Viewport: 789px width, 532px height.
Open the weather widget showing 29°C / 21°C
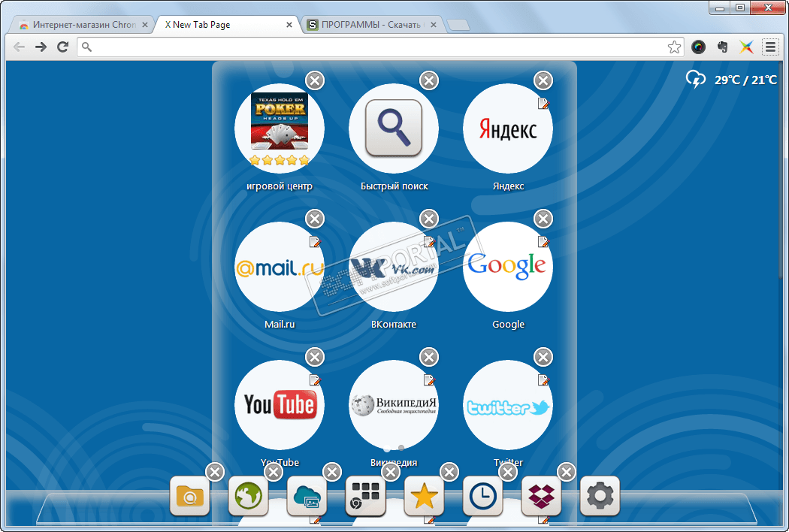click(731, 80)
